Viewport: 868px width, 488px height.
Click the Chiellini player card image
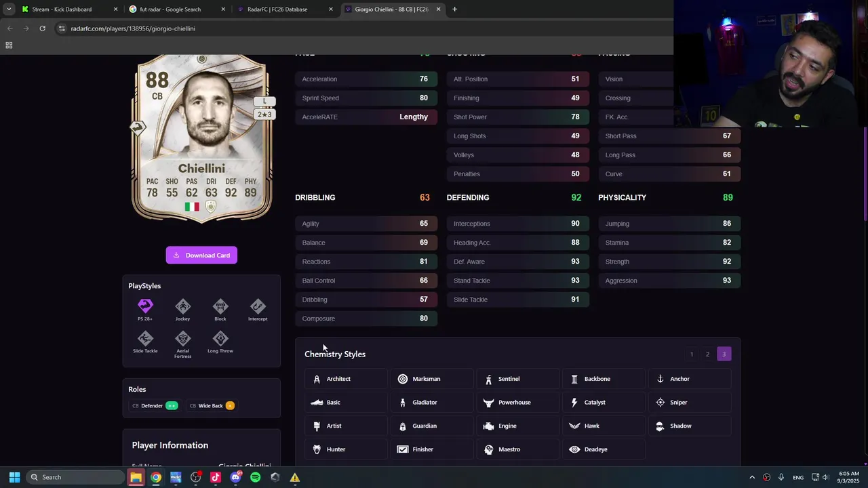201,138
